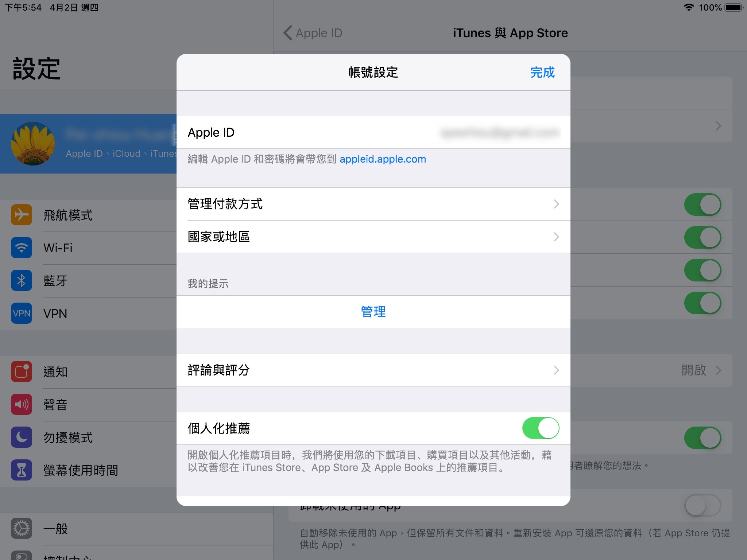Screen dimensions: 747x560
Task: Open appleid.apple.com link
Action: coord(382,159)
